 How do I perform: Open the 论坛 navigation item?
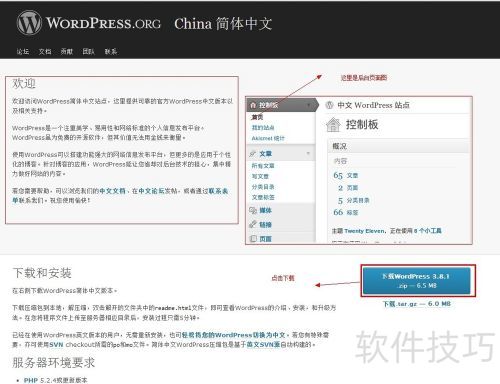point(23,52)
